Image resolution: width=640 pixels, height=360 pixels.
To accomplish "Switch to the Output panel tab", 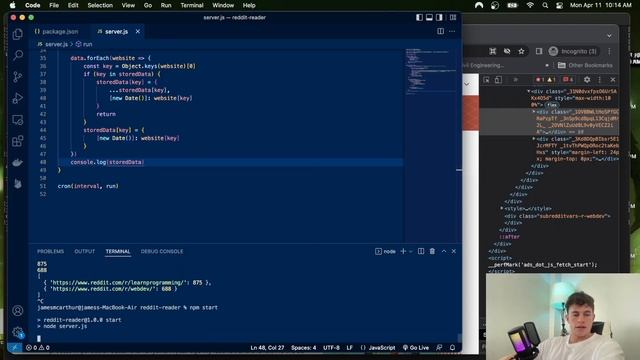I will pos(84,251).
